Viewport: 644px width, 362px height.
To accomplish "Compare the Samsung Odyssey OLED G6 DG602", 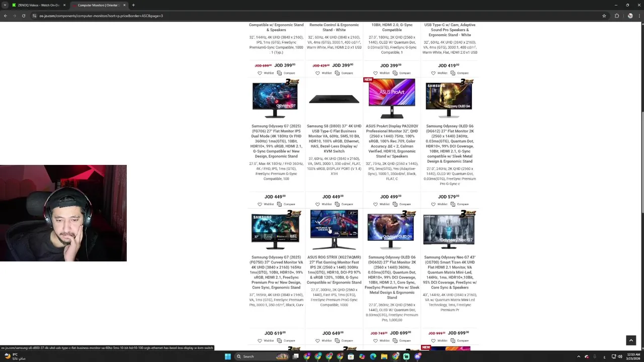I will click(401, 340).
